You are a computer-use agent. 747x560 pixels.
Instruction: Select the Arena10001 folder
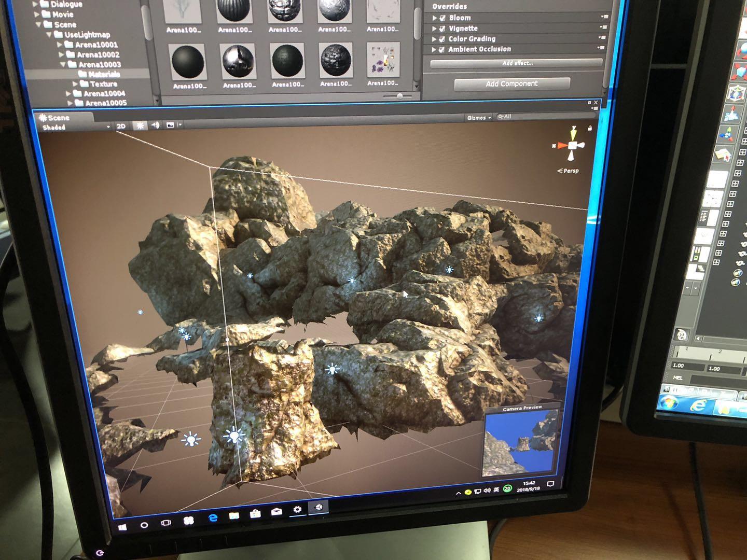tap(91, 45)
